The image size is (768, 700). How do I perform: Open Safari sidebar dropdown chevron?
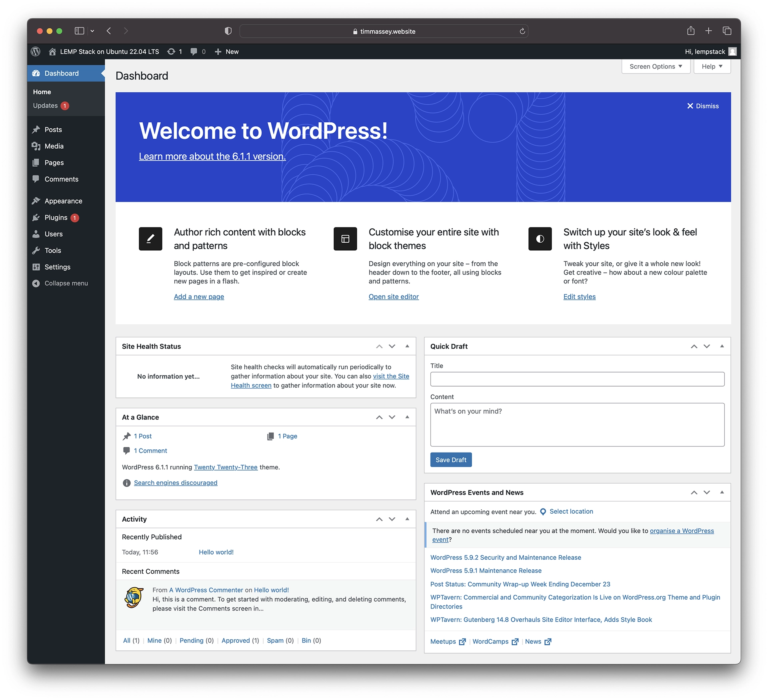[92, 31]
